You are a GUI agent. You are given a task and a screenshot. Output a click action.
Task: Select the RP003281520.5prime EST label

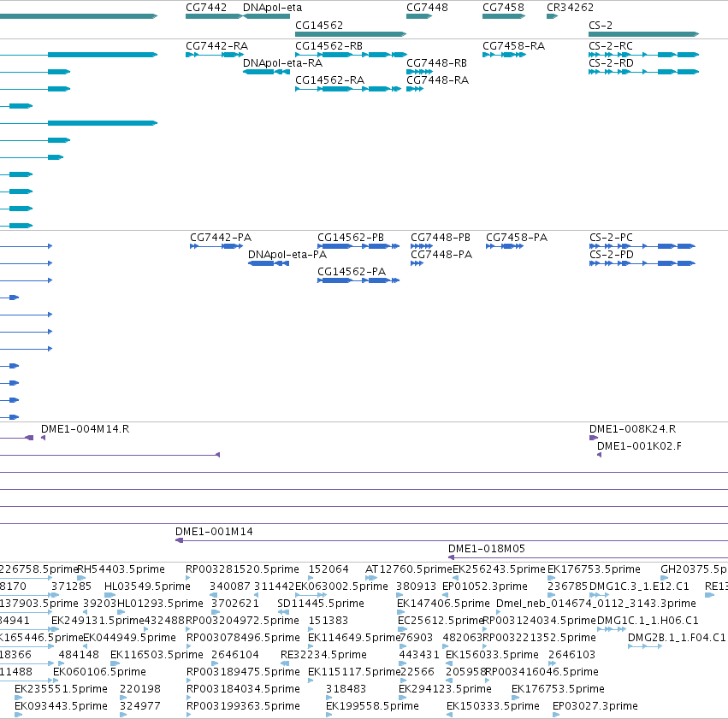click(x=242, y=569)
